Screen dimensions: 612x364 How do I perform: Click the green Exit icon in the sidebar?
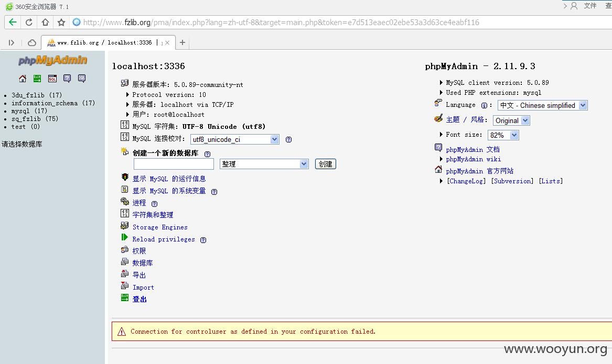coord(37,79)
